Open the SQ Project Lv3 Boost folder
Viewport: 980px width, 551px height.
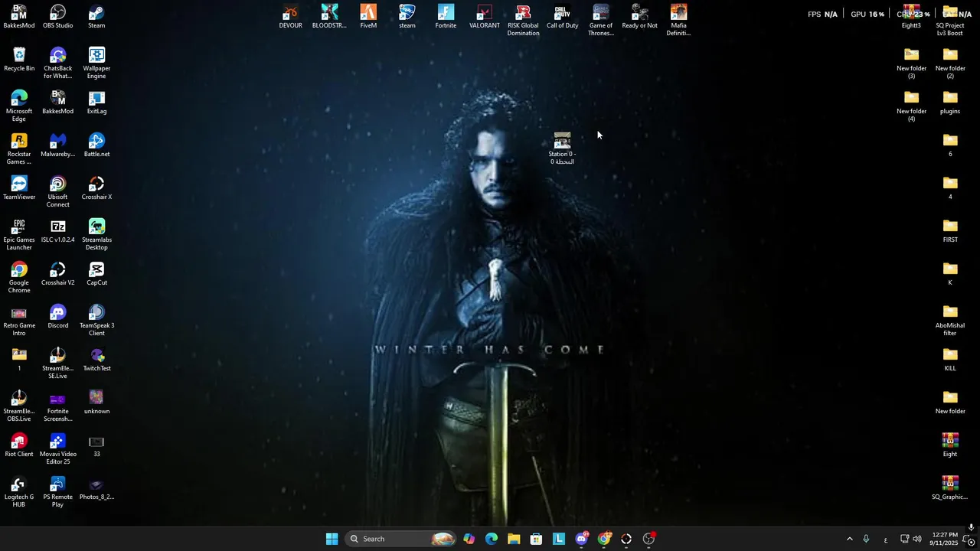pyautogui.click(x=950, y=21)
